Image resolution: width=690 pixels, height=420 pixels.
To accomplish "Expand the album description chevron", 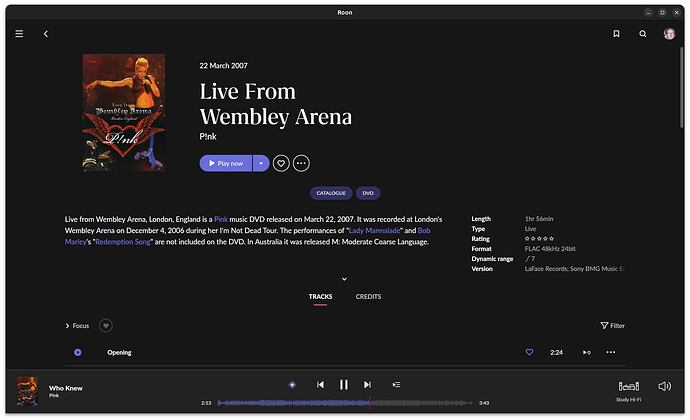I will click(345, 279).
